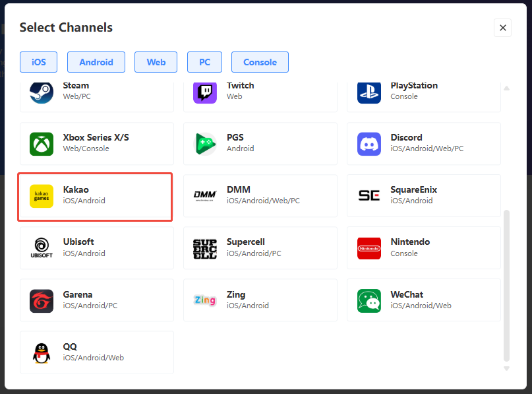Click the Garena logo icon
532x394 pixels.
(x=42, y=301)
